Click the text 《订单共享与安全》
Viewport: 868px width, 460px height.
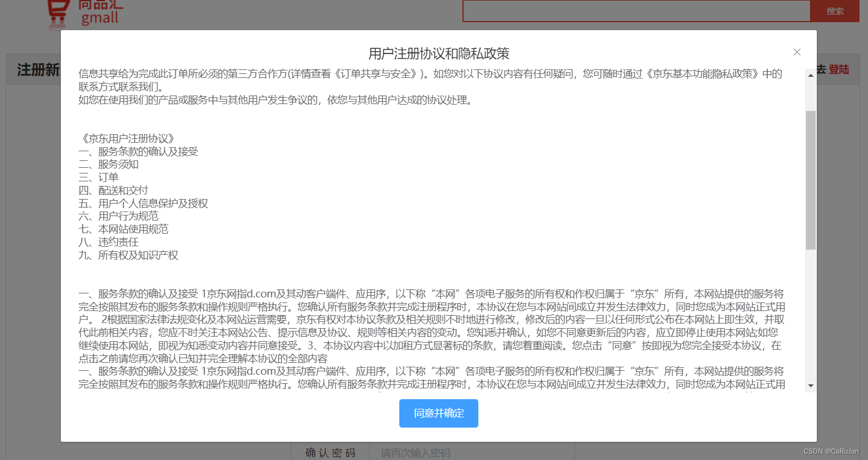[x=375, y=74]
